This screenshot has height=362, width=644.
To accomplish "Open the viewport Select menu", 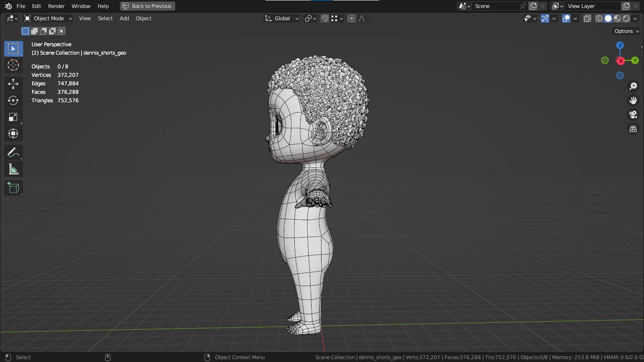I will (105, 18).
